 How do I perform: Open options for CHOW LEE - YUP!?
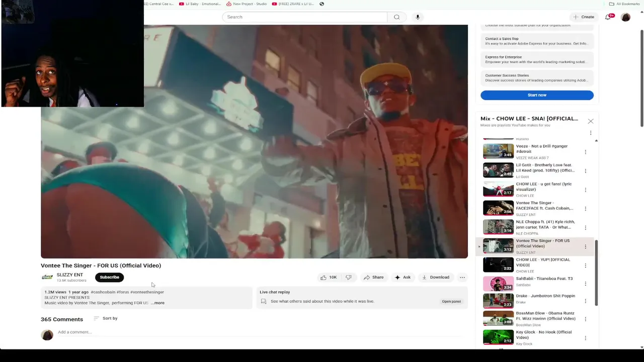(x=585, y=265)
